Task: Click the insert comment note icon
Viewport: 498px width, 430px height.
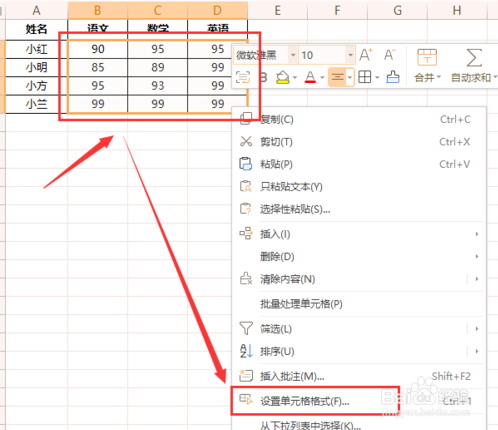Action: 246,376
